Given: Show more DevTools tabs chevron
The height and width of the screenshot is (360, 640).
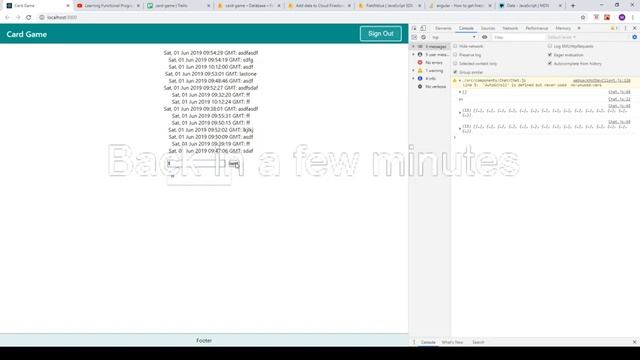Looking at the screenshot, I should (x=579, y=28).
